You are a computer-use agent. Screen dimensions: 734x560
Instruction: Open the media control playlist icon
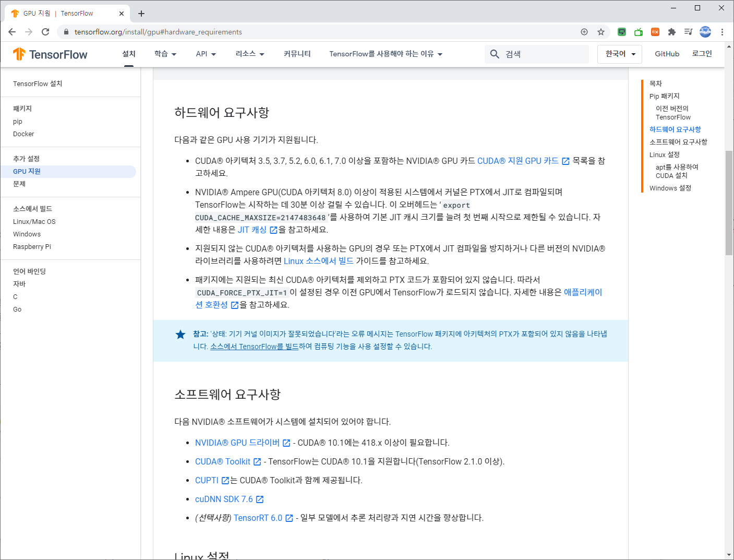[689, 32]
